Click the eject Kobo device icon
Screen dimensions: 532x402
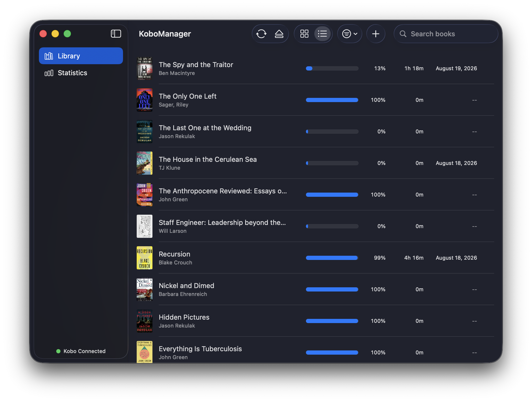(279, 34)
